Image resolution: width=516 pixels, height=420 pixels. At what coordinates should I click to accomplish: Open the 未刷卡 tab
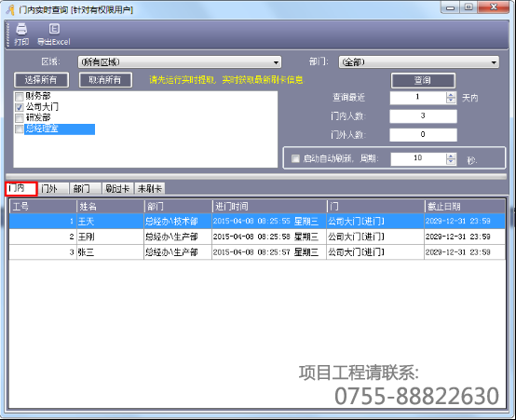click(150, 189)
